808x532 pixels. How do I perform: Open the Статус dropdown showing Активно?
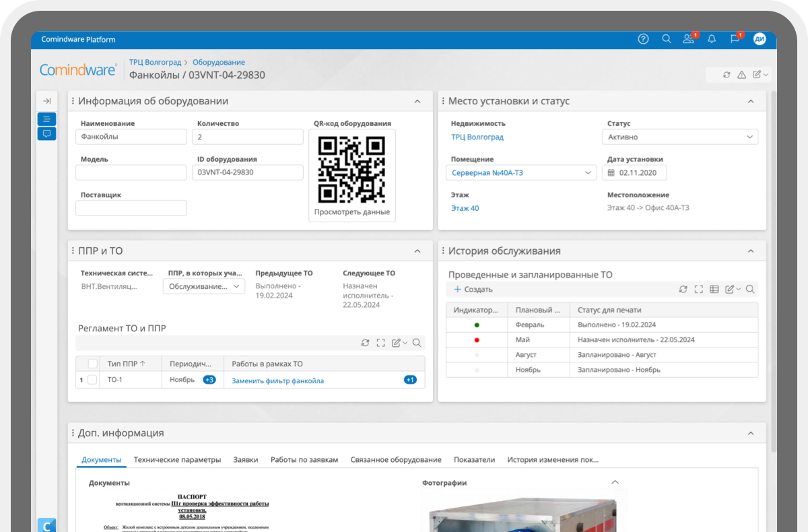pos(679,137)
